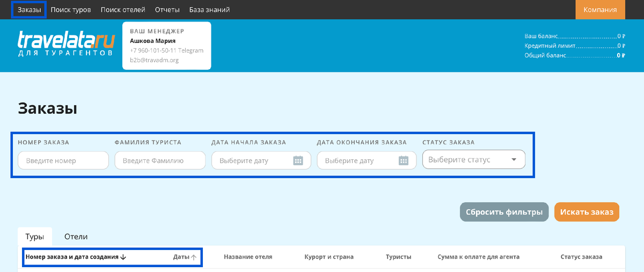The width and height of the screenshot is (644, 272).
Task: Focus the Номер заказа input field
Action: 63,160
